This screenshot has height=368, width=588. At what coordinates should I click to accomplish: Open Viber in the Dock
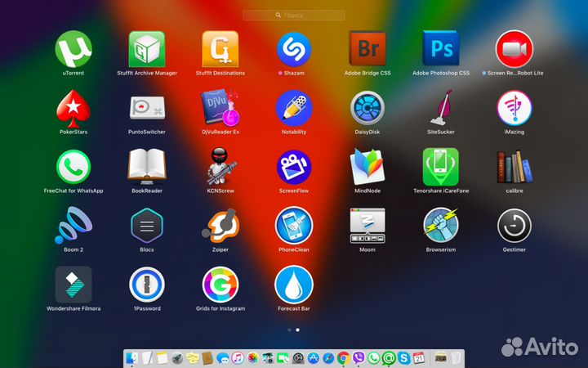[x=359, y=358]
